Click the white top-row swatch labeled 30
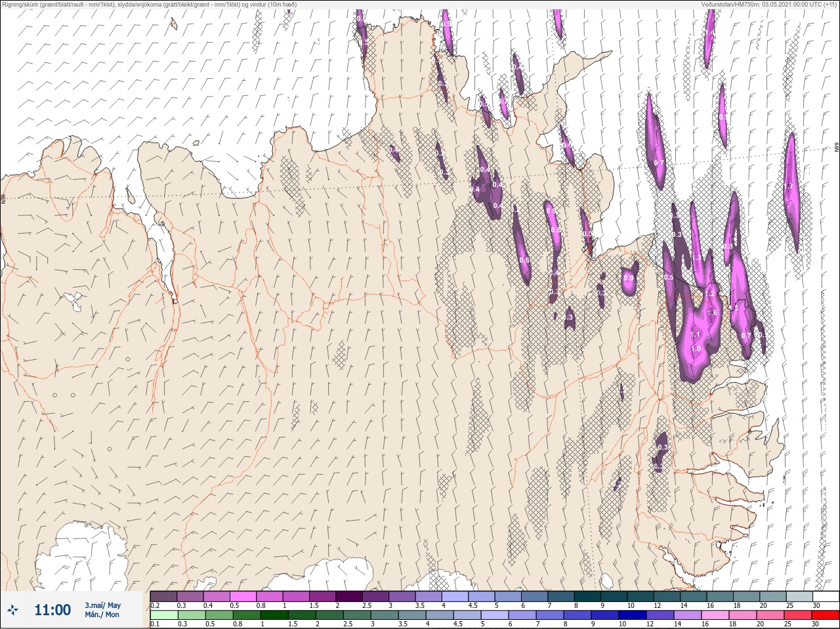 [826, 596]
